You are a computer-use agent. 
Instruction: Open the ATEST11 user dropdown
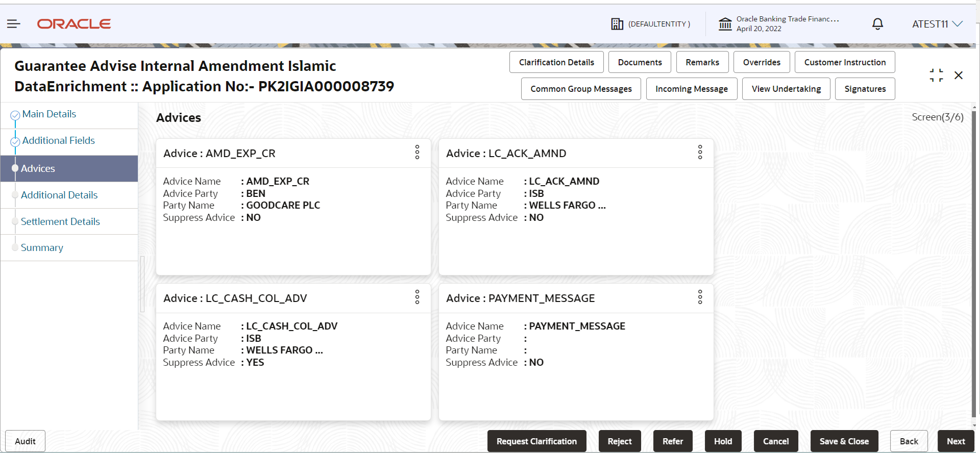(x=937, y=24)
